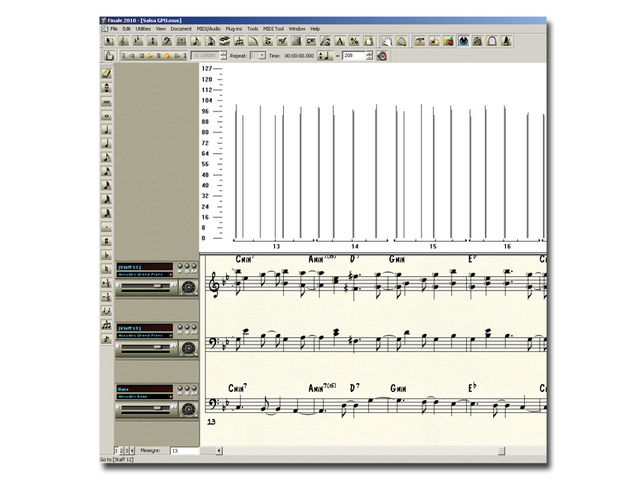The image size is (640, 480).
Task: Open the MIDI Tool menu
Action: pos(273,29)
